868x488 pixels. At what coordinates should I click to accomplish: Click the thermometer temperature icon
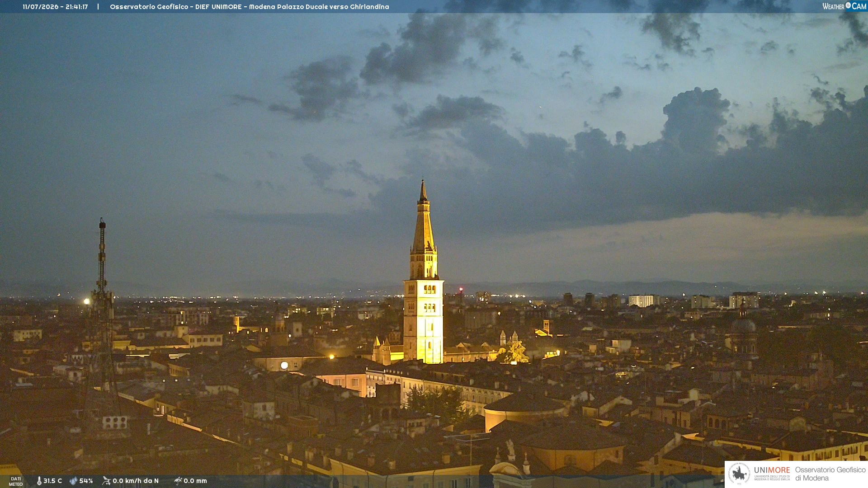coord(39,481)
